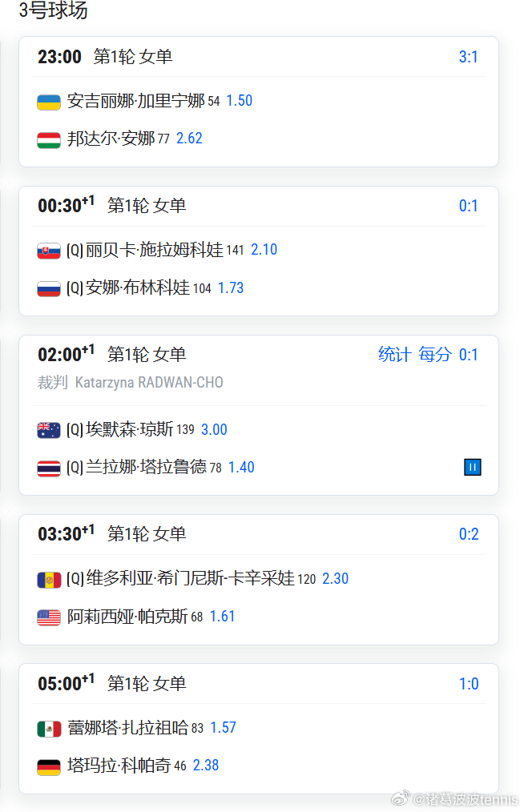Select odds 1.50 for 安吉丽娜·加里宁娜
The height and width of the screenshot is (812, 524).
pos(240,101)
